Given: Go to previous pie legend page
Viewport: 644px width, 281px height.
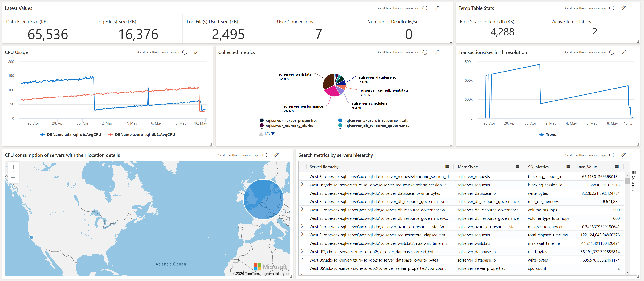Looking at the screenshot, I should click(261, 134).
